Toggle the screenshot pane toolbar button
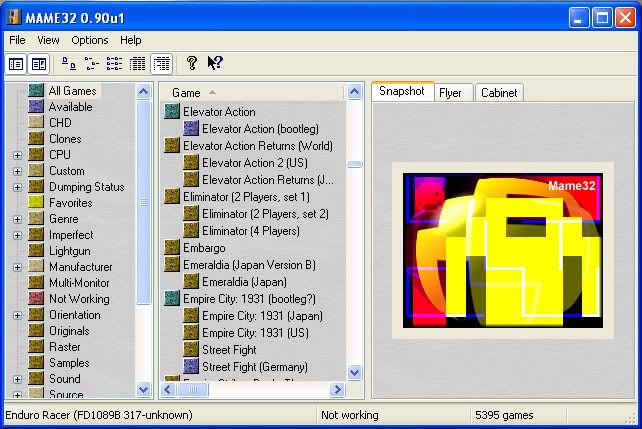 [x=39, y=64]
